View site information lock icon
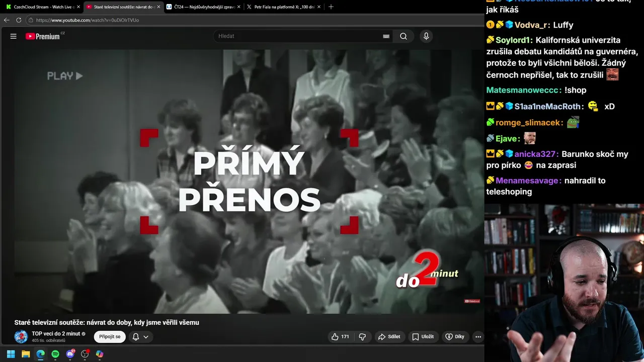Screen dimensions: 644x362 [31, 20]
